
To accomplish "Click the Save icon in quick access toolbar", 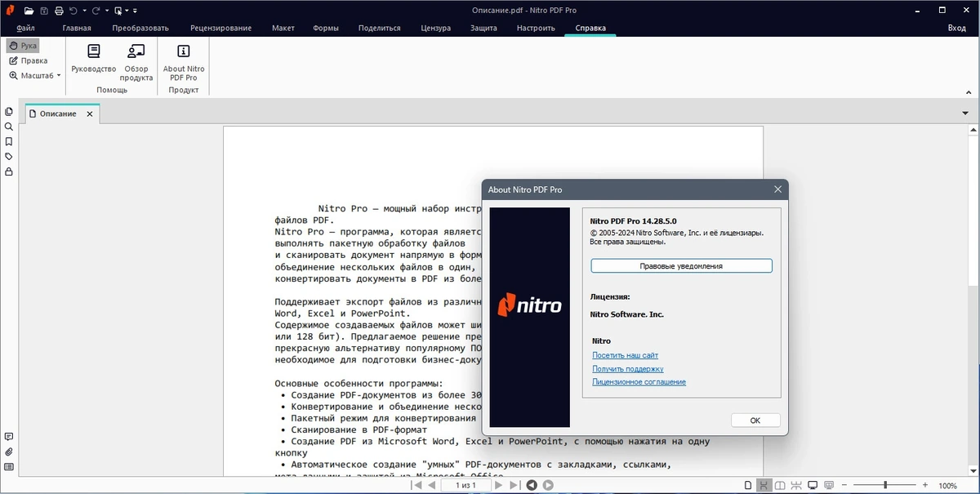I will 44,11.
